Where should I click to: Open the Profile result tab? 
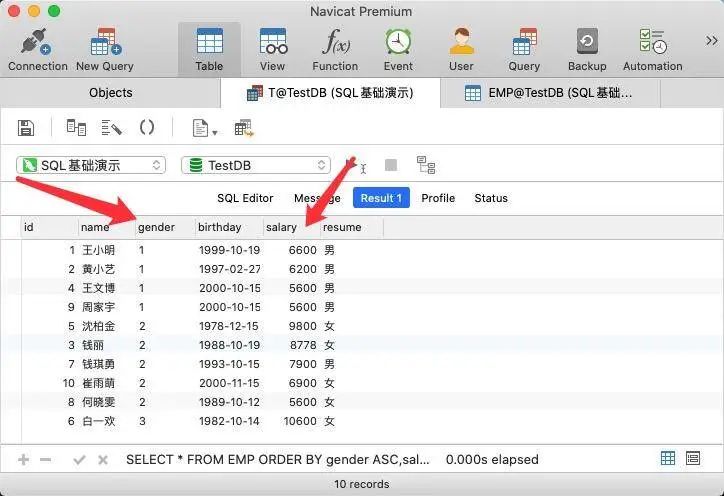pos(438,198)
